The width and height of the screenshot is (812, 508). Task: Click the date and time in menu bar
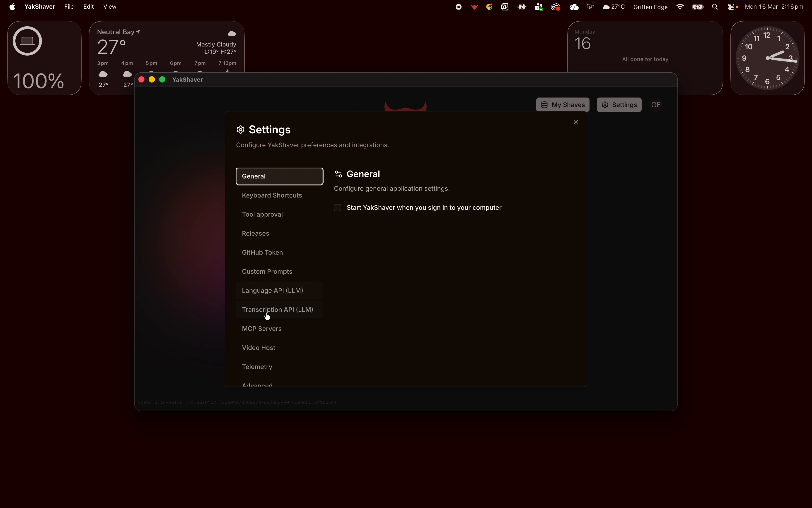coord(774,7)
